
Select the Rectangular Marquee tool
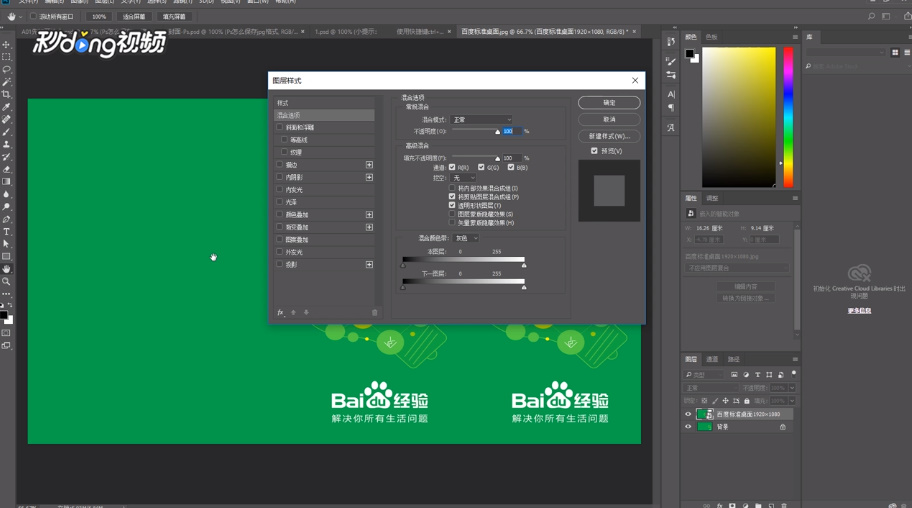point(6,57)
